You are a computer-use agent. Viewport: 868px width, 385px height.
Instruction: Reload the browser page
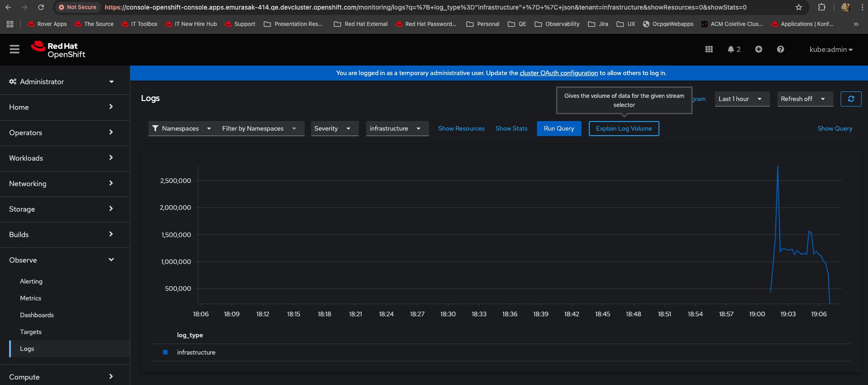pyautogui.click(x=41, y=7)
